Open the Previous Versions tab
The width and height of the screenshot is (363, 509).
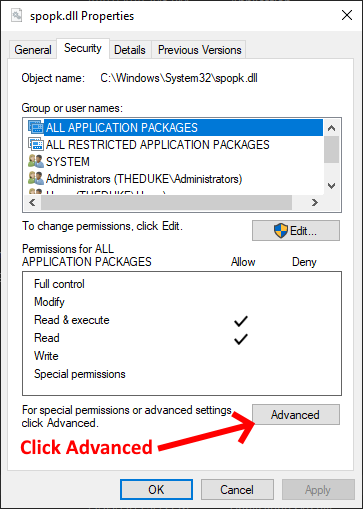point(199,50)
